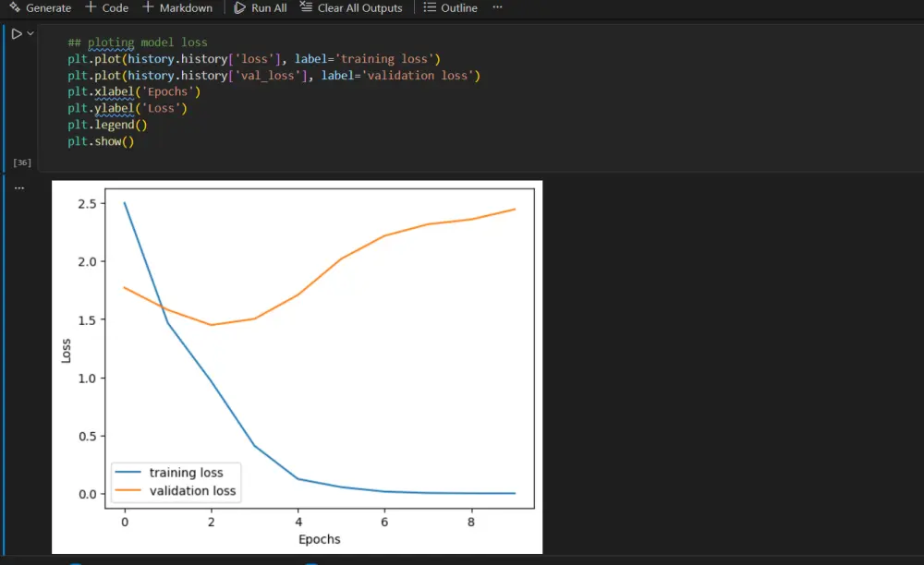Click the loss plot output image

297,367
